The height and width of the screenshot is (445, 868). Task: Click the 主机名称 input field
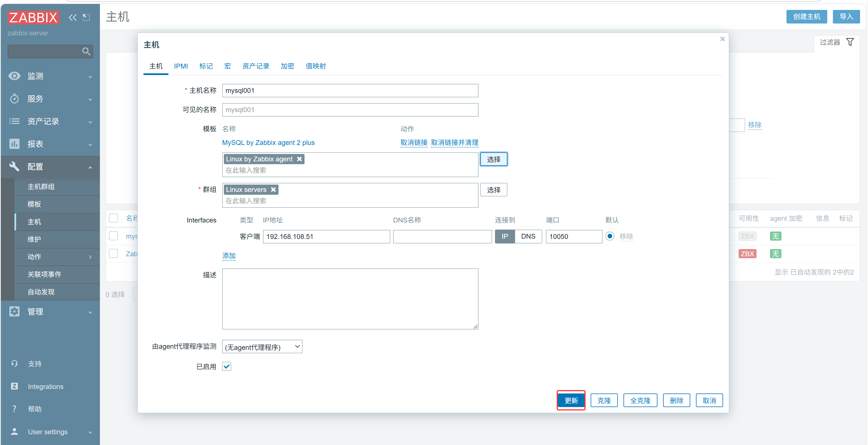coord(350,90)
